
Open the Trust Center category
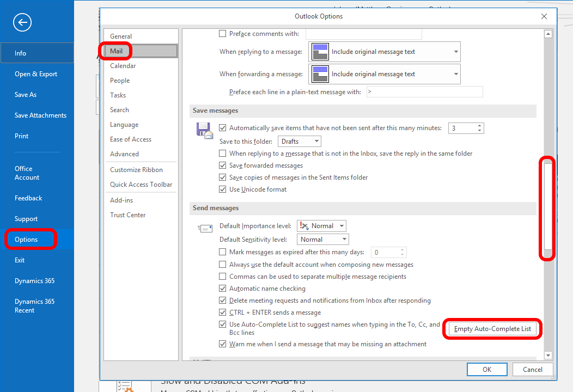pyautogui.click(x=128, y=215)
